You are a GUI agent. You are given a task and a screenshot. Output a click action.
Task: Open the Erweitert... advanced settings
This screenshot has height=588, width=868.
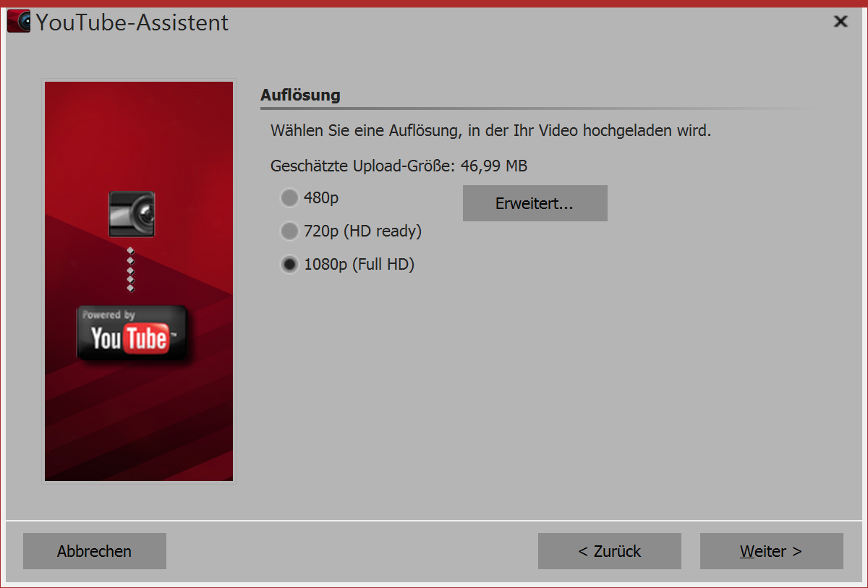[x=535, y=203]
